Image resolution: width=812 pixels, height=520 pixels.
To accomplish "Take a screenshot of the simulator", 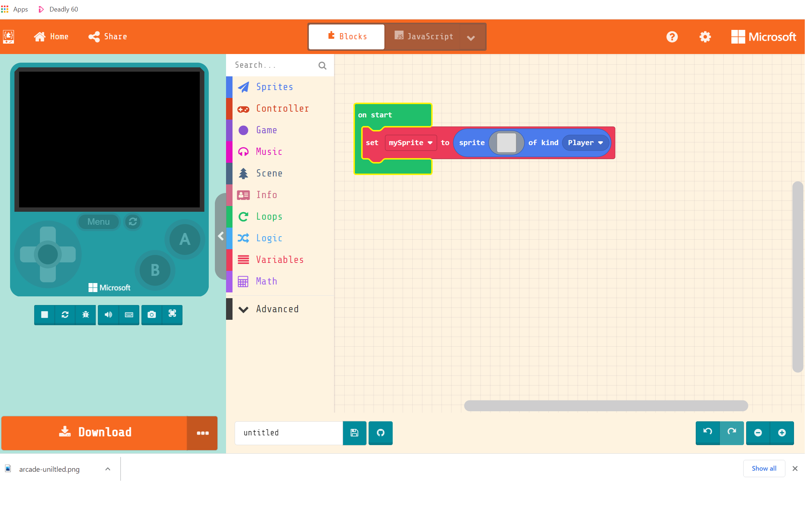I will point(151,315).
